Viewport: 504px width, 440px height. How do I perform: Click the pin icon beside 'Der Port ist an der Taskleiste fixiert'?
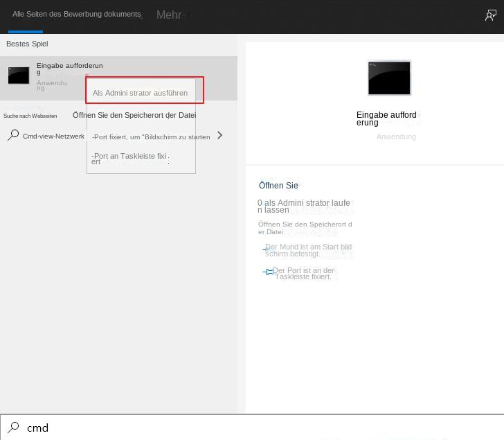268,272
